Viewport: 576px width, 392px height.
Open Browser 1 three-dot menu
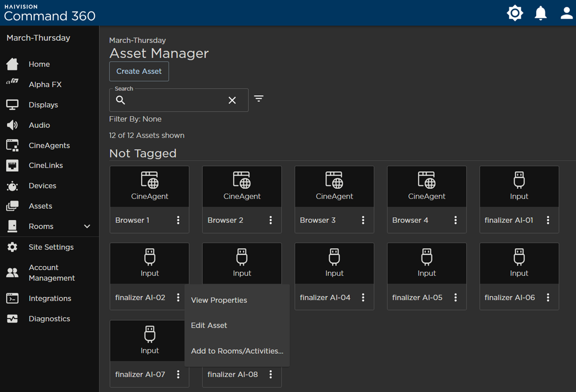[x=178, y=220]
